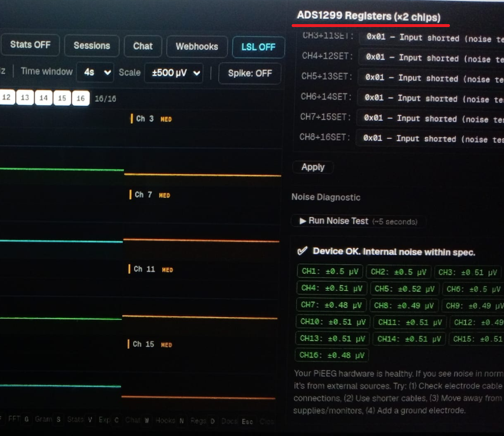Click the CH16 noise reading badge
The image size is (504, 436).
click(x=331, y=355)
